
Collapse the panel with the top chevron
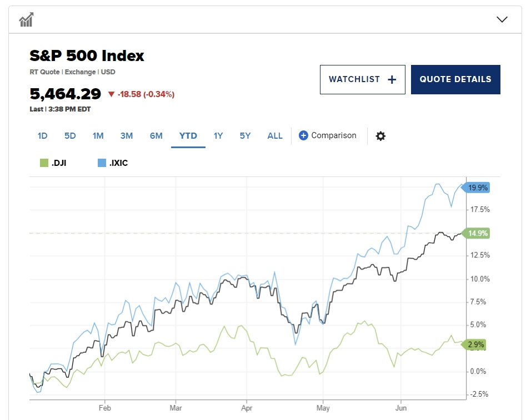click(502, 20)
